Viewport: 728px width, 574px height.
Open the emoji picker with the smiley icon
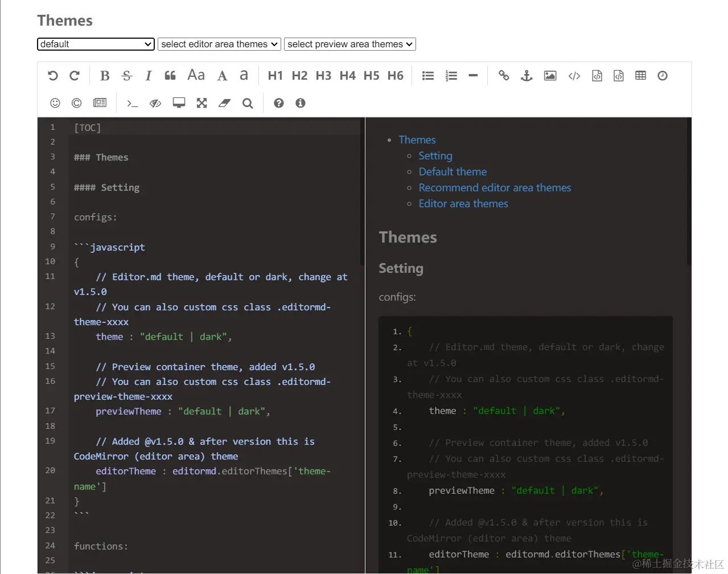(x=55, y=103)
